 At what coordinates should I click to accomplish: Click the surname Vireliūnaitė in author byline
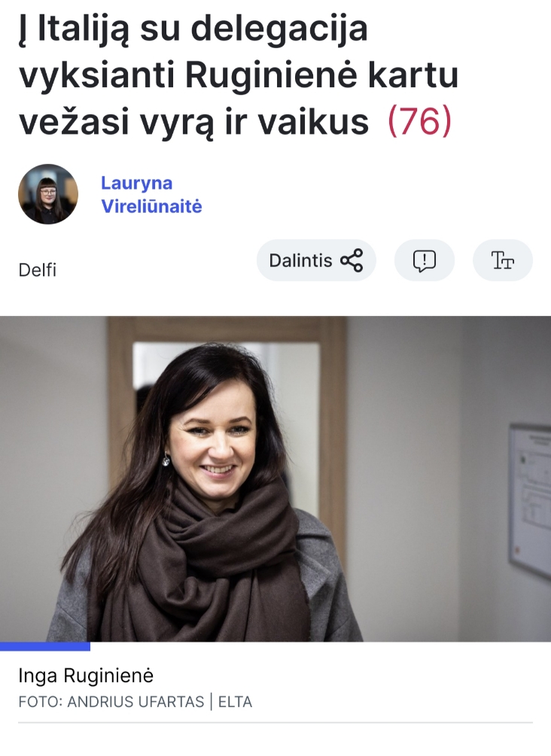pos(151,206)
